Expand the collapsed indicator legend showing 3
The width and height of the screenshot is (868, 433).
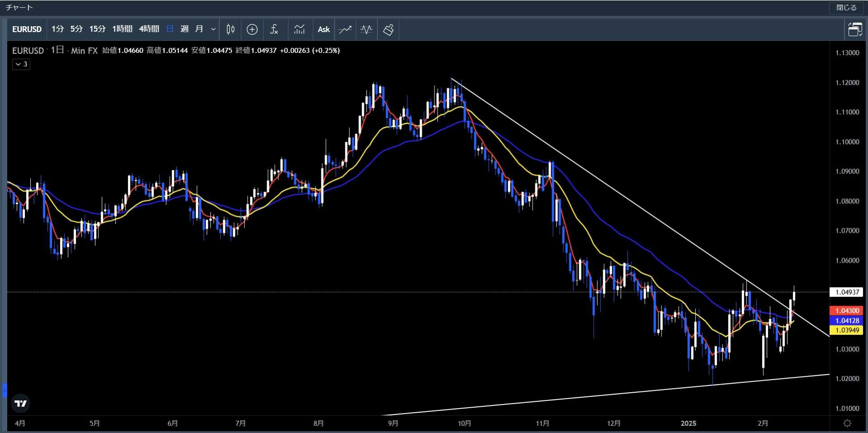pos(21,64)
